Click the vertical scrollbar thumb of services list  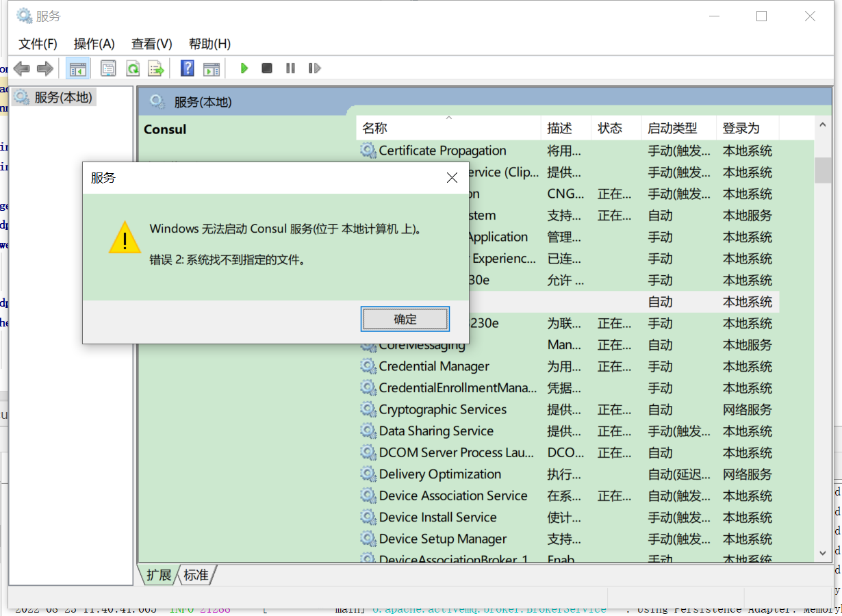tap(823, 170)
